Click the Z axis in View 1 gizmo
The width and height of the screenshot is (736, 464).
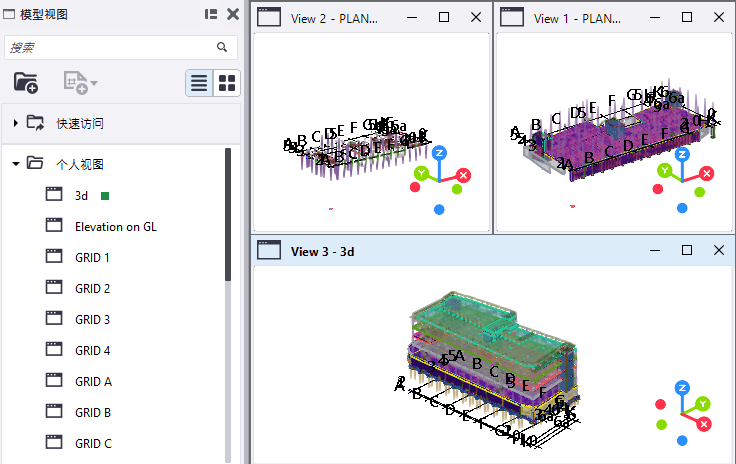(x=682, y=154)
